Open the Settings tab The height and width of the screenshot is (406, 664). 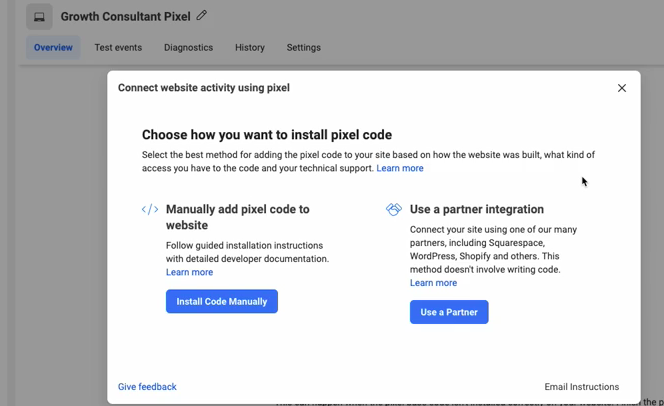coord(304,47)
